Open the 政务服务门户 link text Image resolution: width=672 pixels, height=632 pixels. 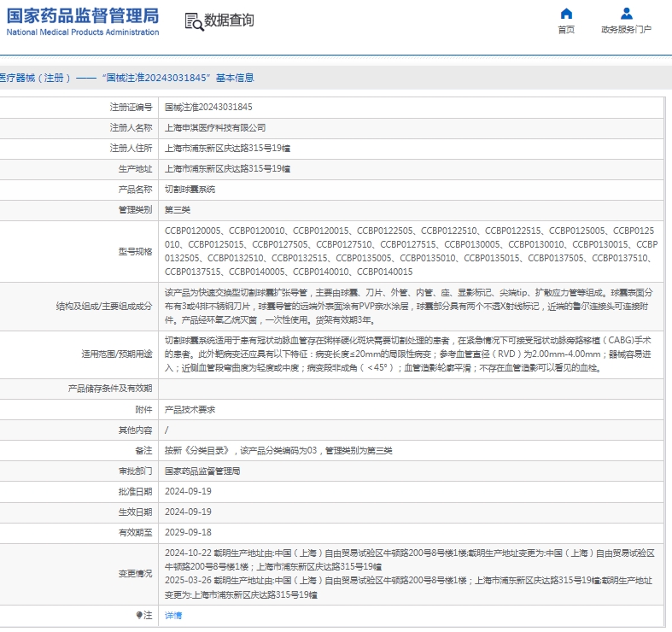626,30
